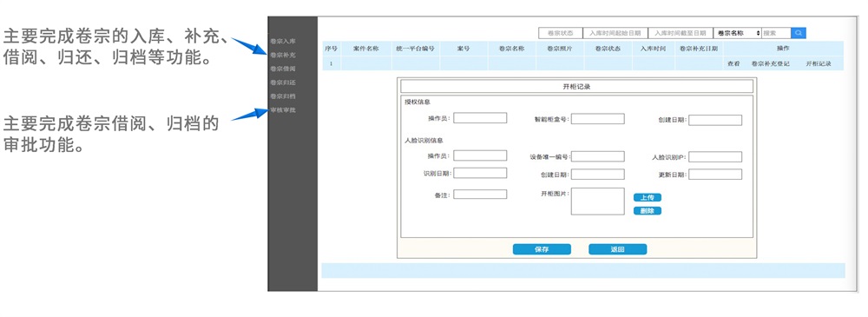This screenshot has width=868, height=317.
Task: Open 审核审批 in the sidebar
Action: 282,109
